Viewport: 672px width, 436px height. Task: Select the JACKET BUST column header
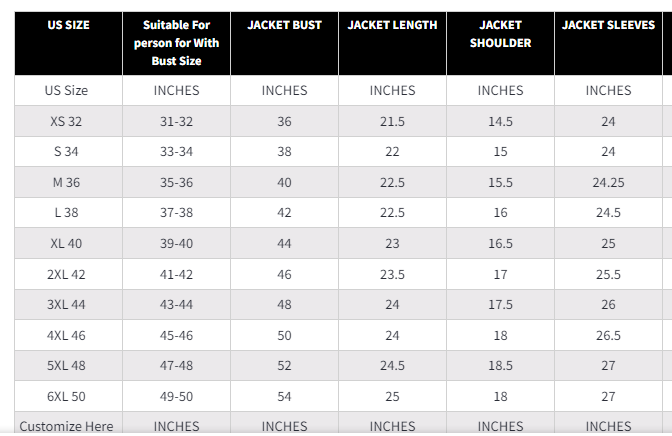click(x=284, y=43)
